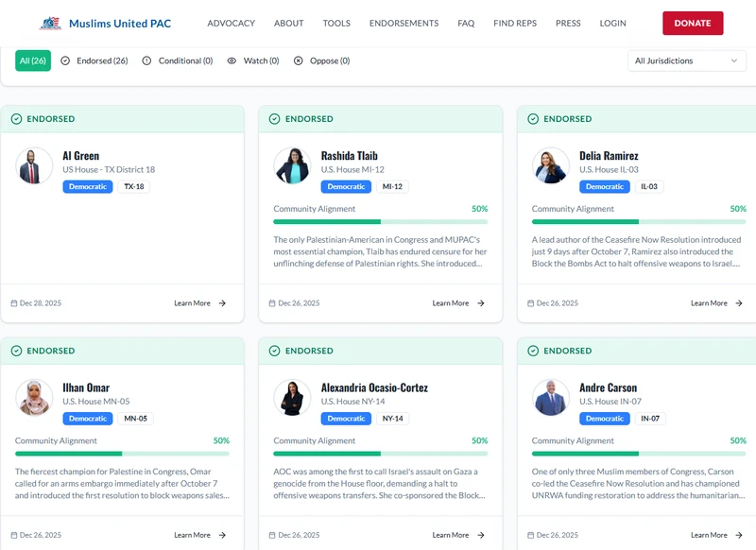This screenshot has height=550, width=756.
Task: Open the About menu item
Action: click(289, 23)
